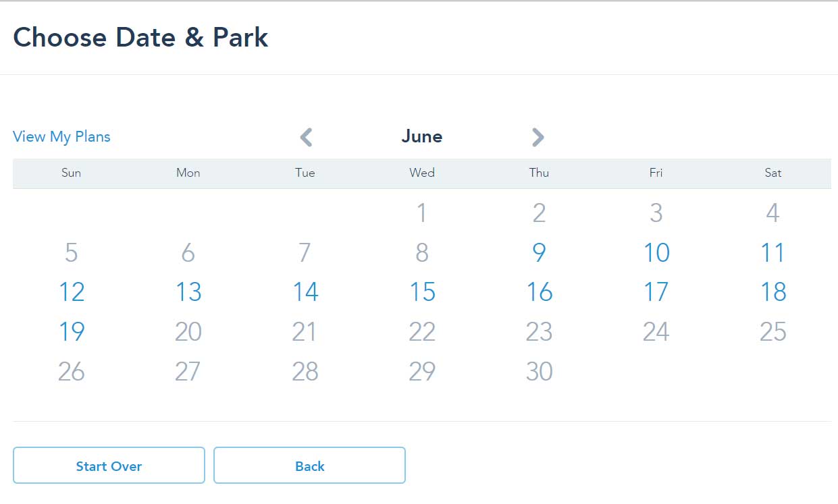Choose June 17 on the calendar
Image resolution: width=838 pixels, height=504 pixels.
(656, 292)
